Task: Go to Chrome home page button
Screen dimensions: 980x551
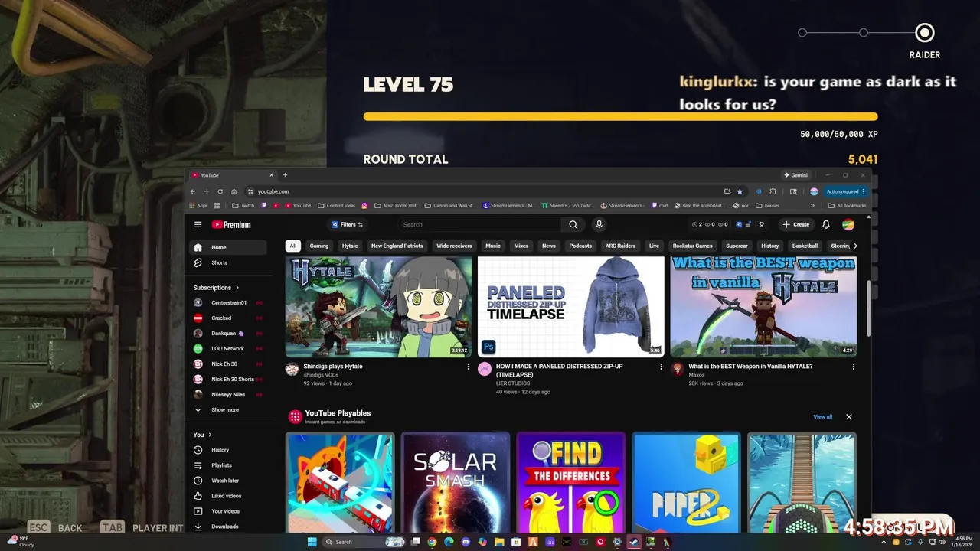Action: [x=234, y=191]
